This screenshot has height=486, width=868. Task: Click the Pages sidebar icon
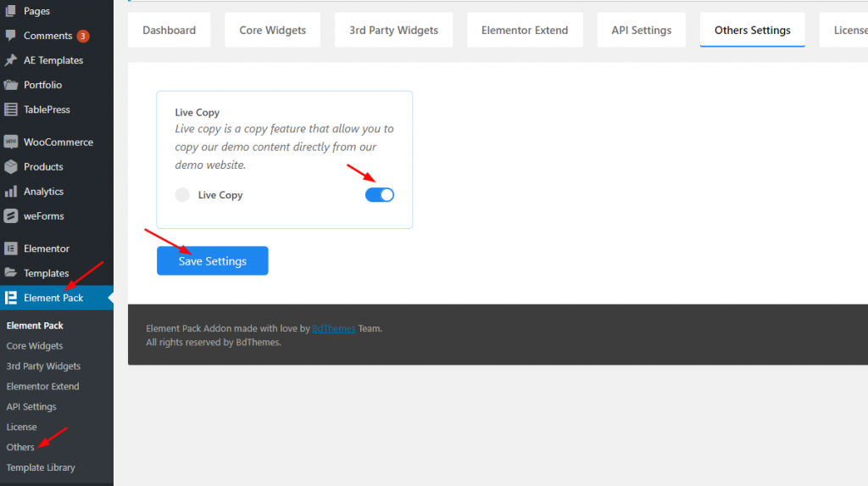pos(10,10)
